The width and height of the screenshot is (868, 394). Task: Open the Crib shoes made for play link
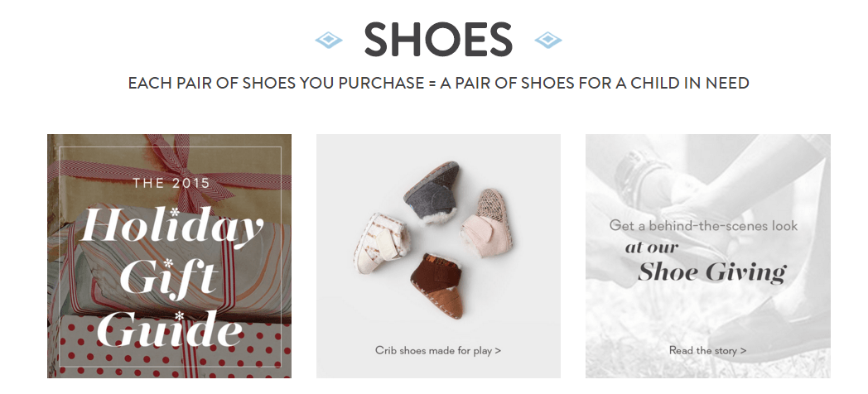pyautogui.click(x=438, y=350)
